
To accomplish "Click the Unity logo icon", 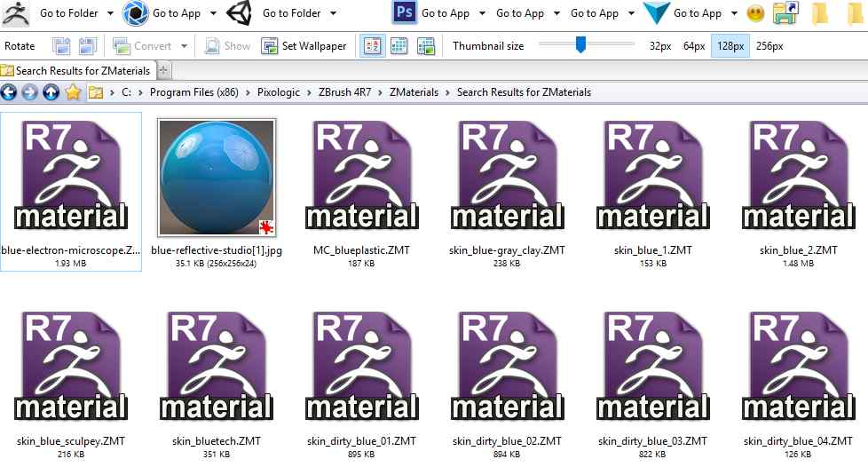I will [239, 14].
